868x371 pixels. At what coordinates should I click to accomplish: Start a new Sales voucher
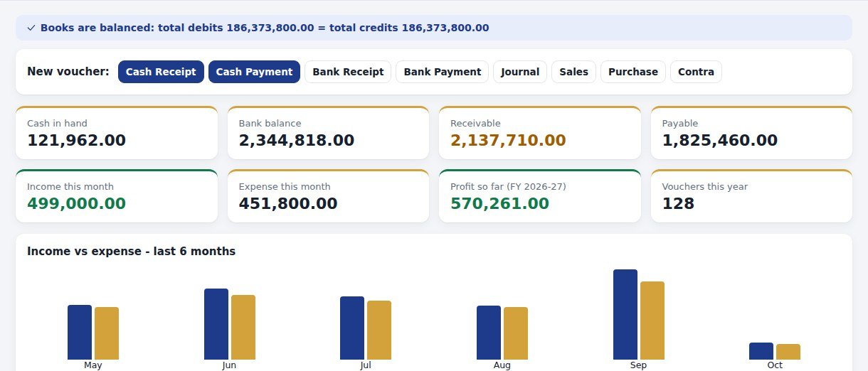coord(573,72)
